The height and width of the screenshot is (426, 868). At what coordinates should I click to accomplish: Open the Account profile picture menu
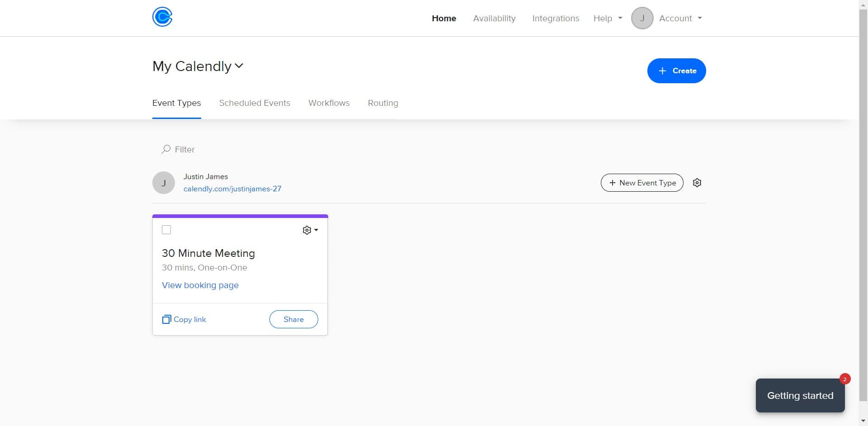(x=642, y=18)
